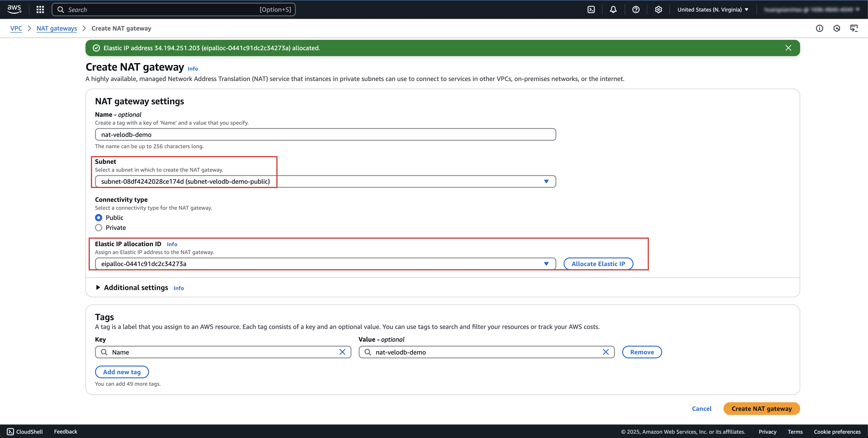Click the CloudShell label in the footer
Screen dimensions: 868x438
point(29,432)
